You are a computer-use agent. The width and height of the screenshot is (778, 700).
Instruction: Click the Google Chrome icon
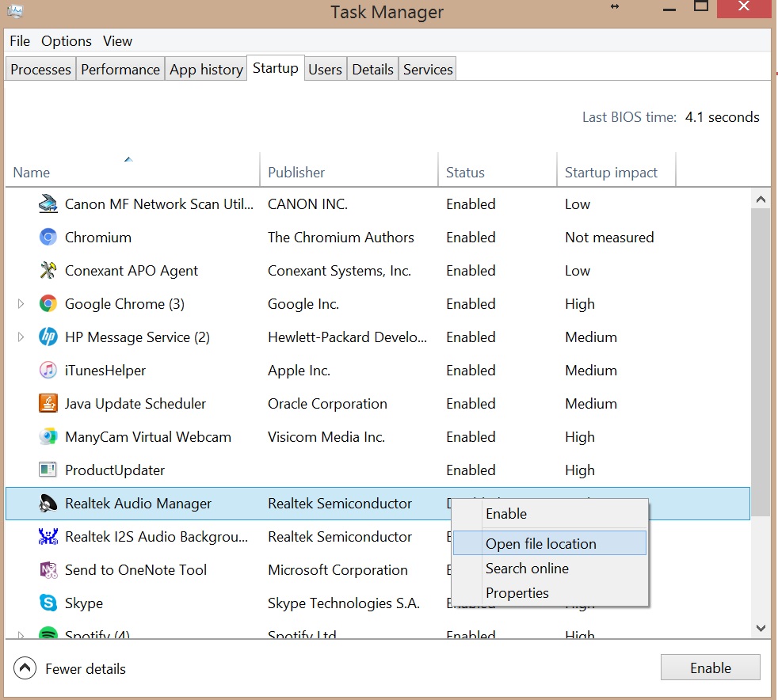48,303
